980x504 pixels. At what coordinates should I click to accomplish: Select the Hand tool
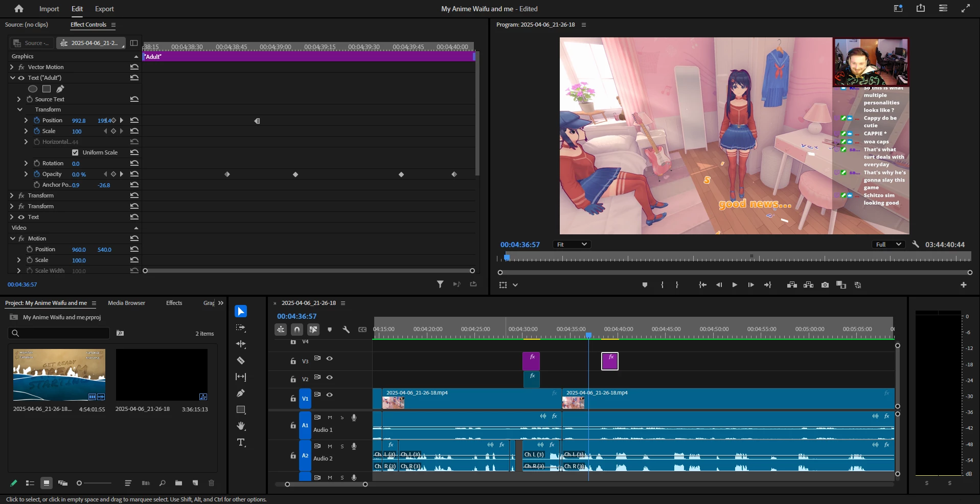tap(241, 426)
